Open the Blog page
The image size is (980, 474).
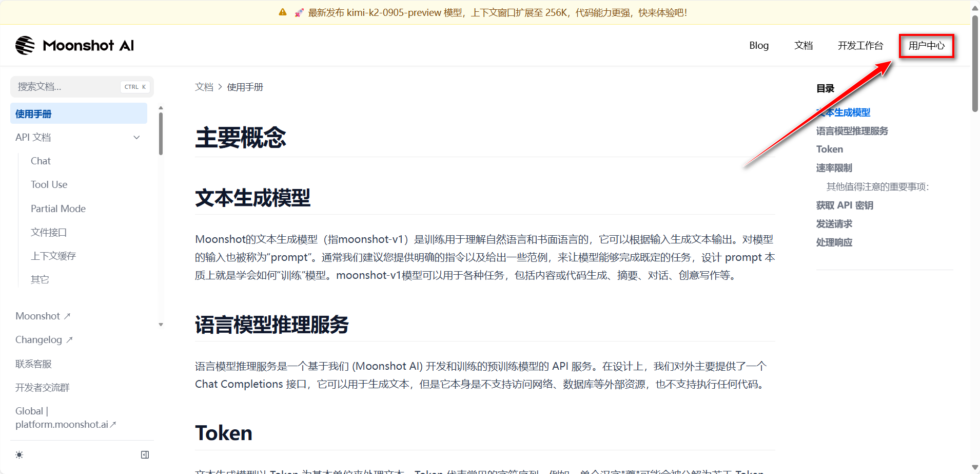[x=759, y=45]
